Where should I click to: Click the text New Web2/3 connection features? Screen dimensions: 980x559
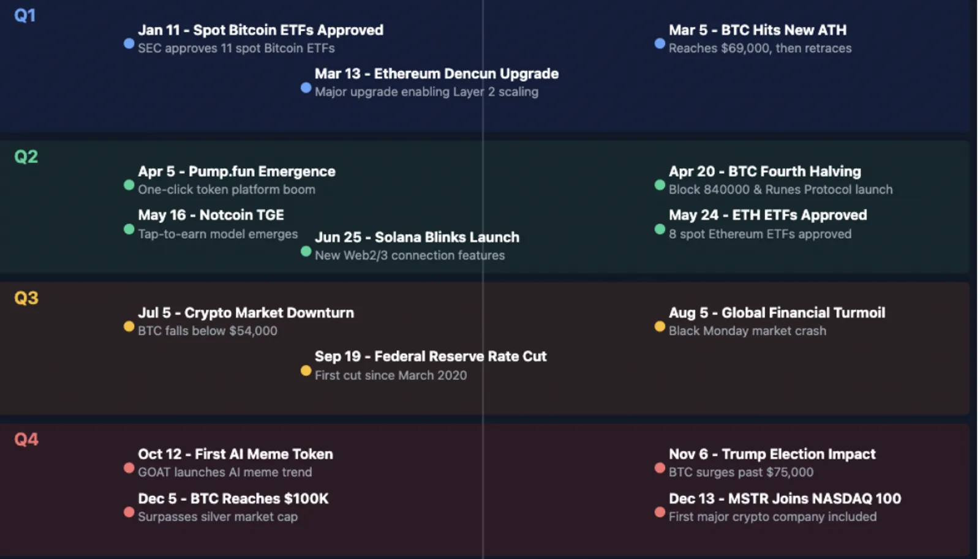click(410, 255)
